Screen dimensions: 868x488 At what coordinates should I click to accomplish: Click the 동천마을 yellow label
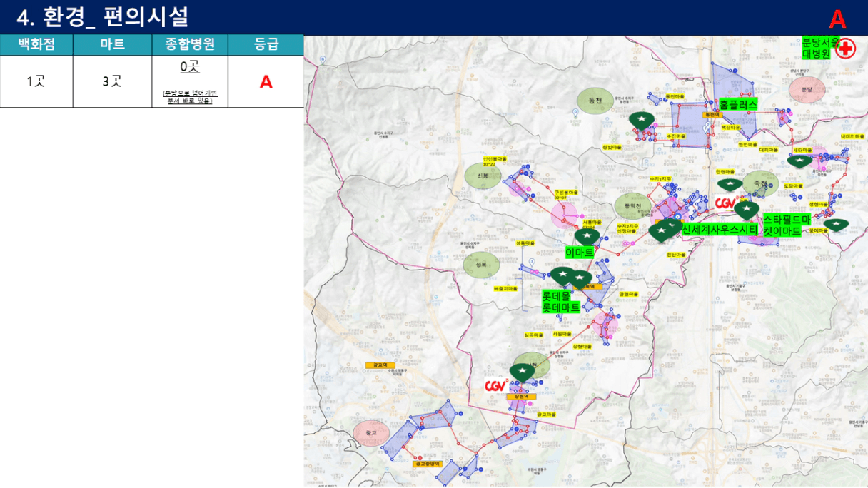click(675, 96)
